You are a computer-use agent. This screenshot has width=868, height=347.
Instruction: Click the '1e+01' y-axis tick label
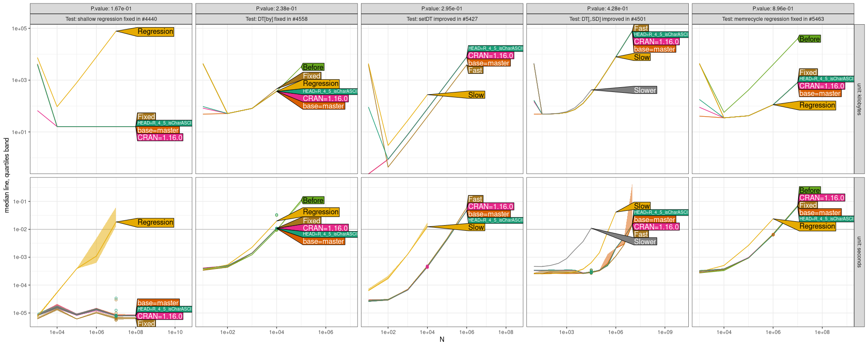click(x=20, y=132)
